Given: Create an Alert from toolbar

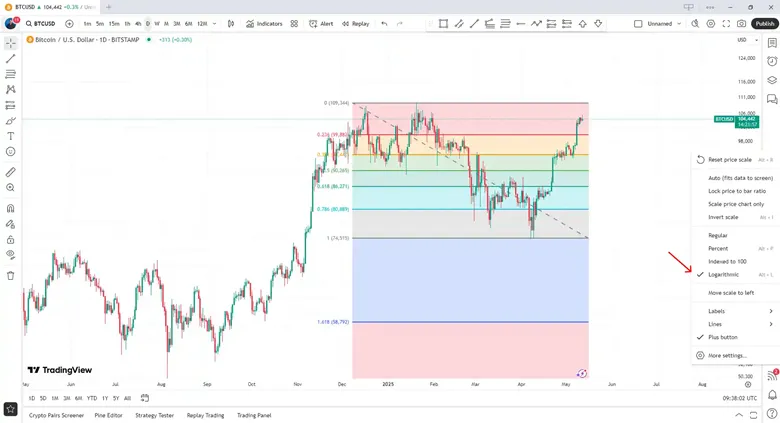Looking at the screenshot, I should click(x=321, y=23).
